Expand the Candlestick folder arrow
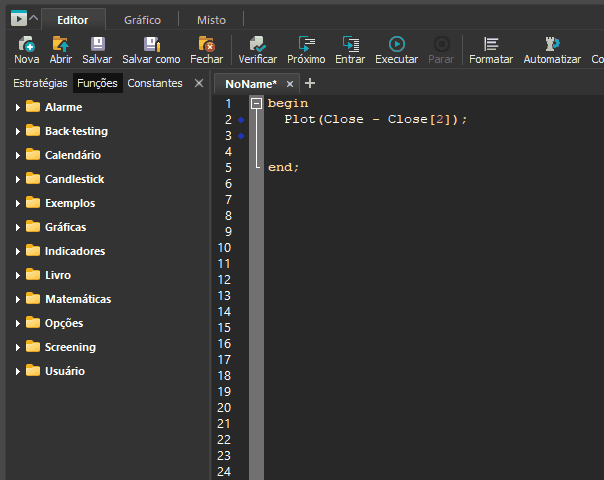Viewport: 604px width, 480px height. point(17,180)
